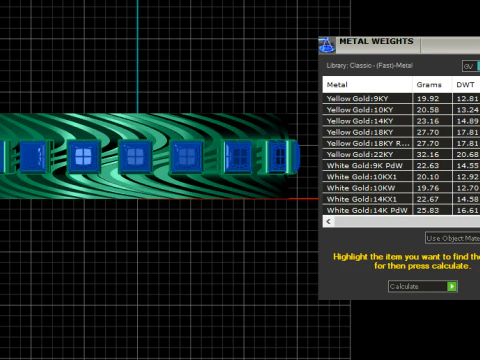This screenshot has width=480, height=360.
Task: Click the Library: Classic - (Fast)-Metal label
Action: (370, 66)
